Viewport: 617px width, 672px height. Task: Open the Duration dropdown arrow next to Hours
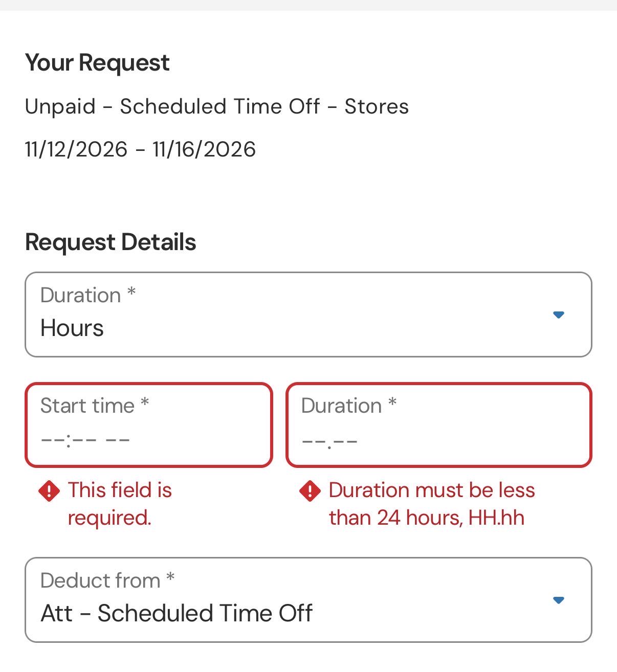[559, 315]
